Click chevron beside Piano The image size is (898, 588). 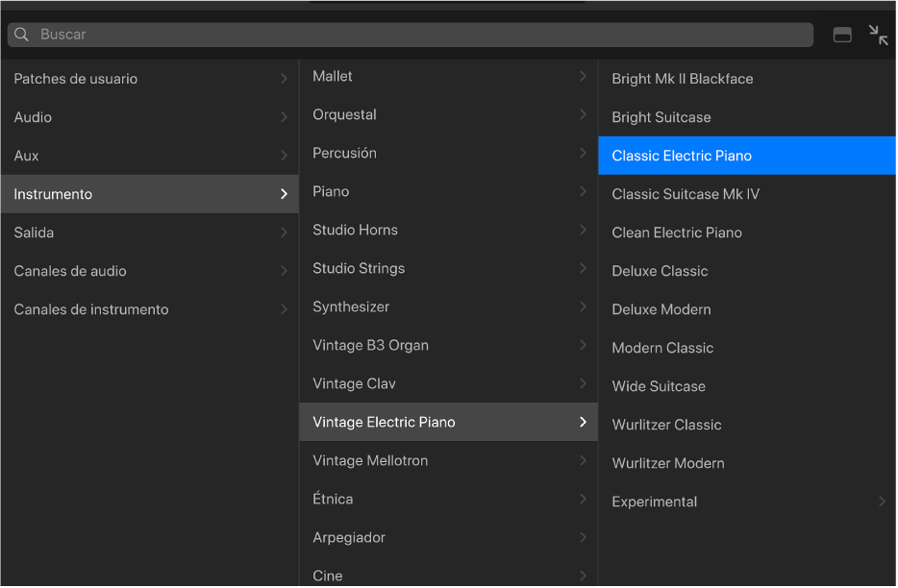[x=583, y=191]
